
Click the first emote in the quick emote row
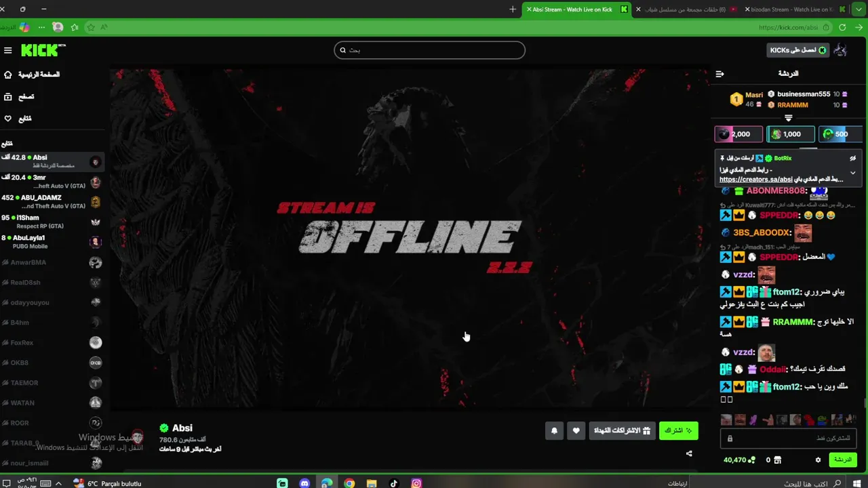tap(726, 420)
